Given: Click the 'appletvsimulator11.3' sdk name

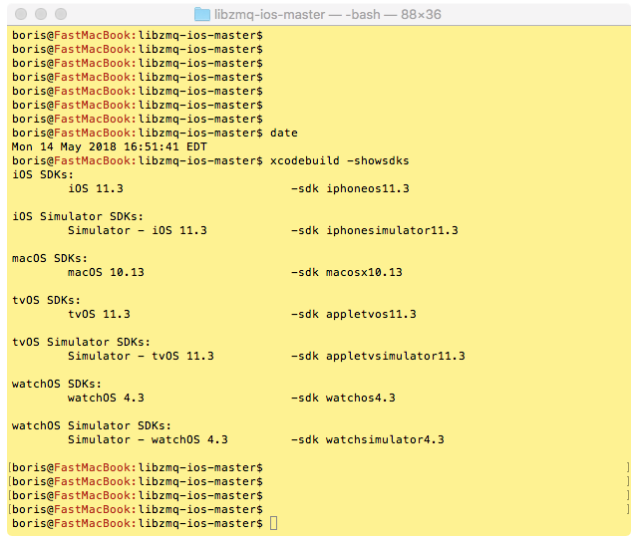Looking at the screenshot, I should tap(396, 356).
